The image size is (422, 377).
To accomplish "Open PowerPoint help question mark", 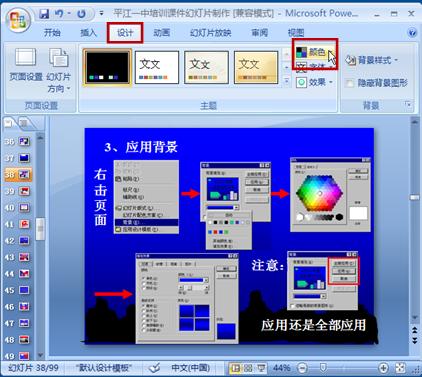I will [412, 33].
